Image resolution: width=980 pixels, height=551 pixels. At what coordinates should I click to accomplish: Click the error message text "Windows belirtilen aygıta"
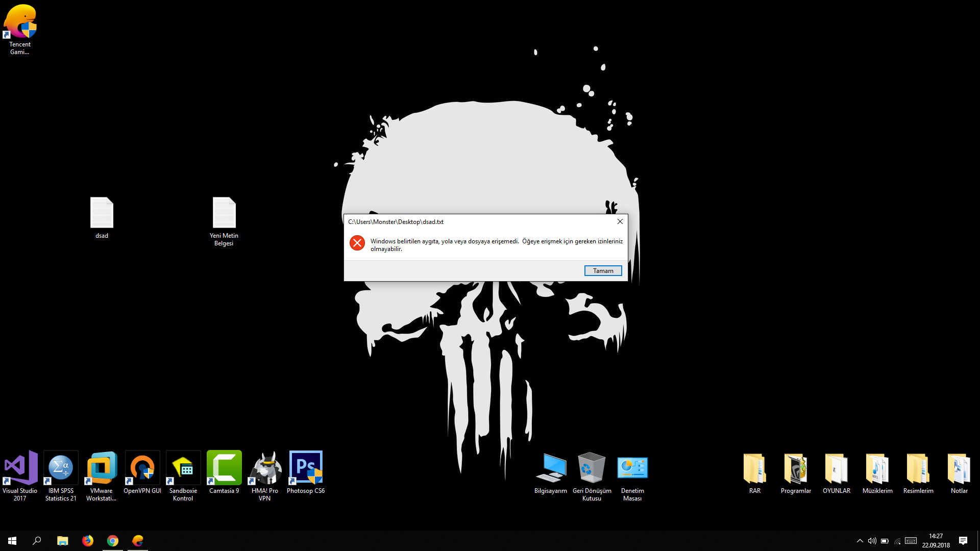coord(405,241)
